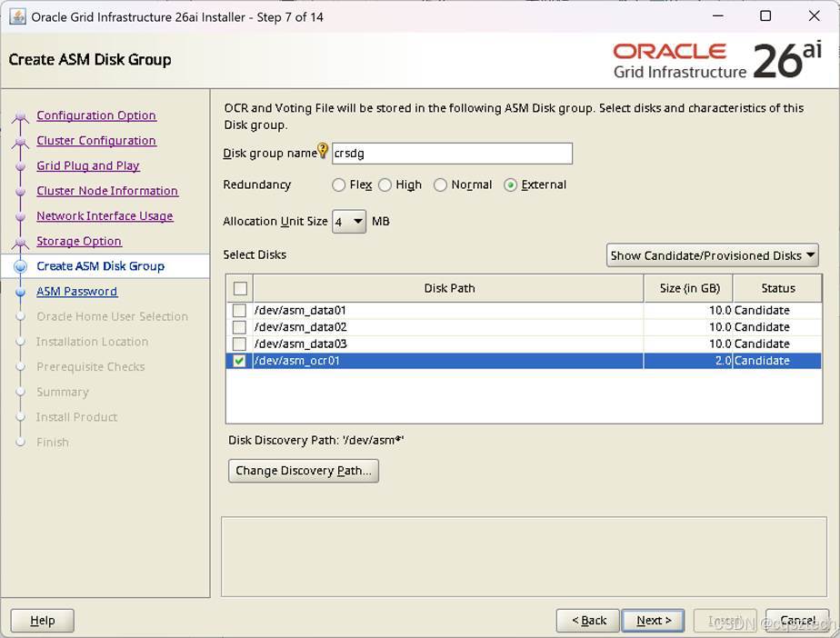
Task: Select Flex redundancy
Action: pos(338,184)
